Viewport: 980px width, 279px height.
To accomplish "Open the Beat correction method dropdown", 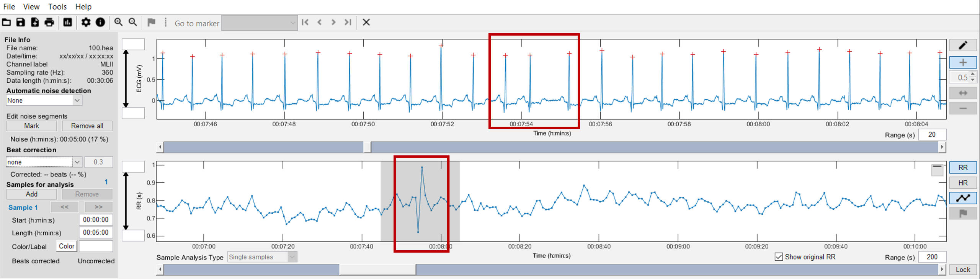I will pyautogui.click(x=77, y=162).
